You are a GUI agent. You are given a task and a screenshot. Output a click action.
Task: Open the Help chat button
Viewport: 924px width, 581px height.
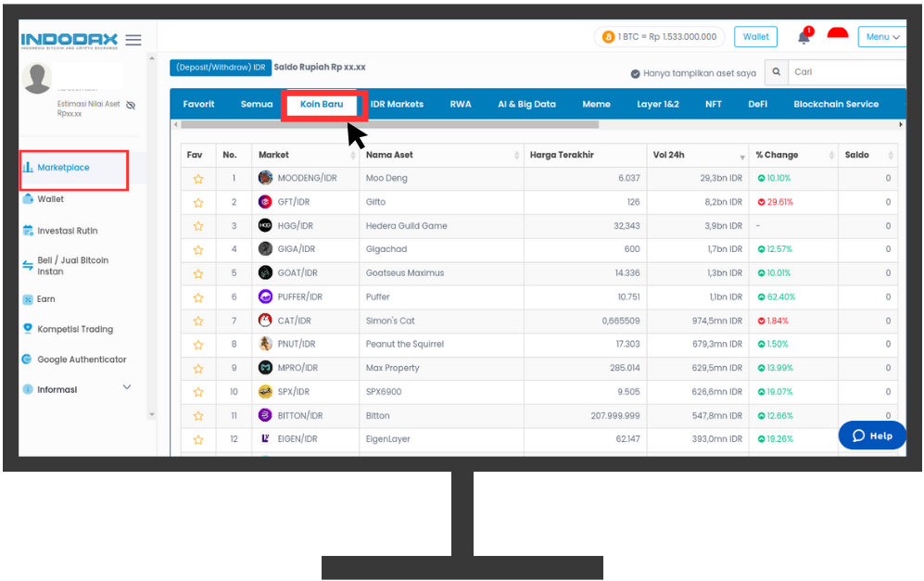click(872, 436)
